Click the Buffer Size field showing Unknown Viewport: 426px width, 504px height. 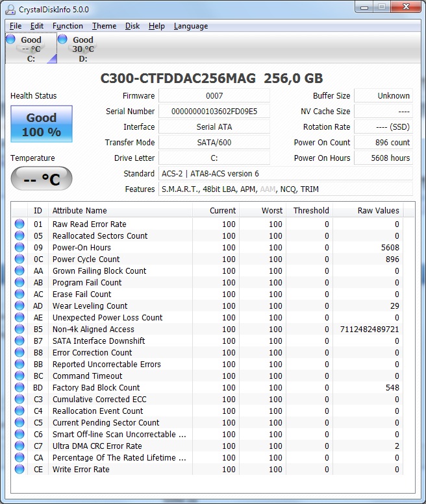(x=384, y=96)
